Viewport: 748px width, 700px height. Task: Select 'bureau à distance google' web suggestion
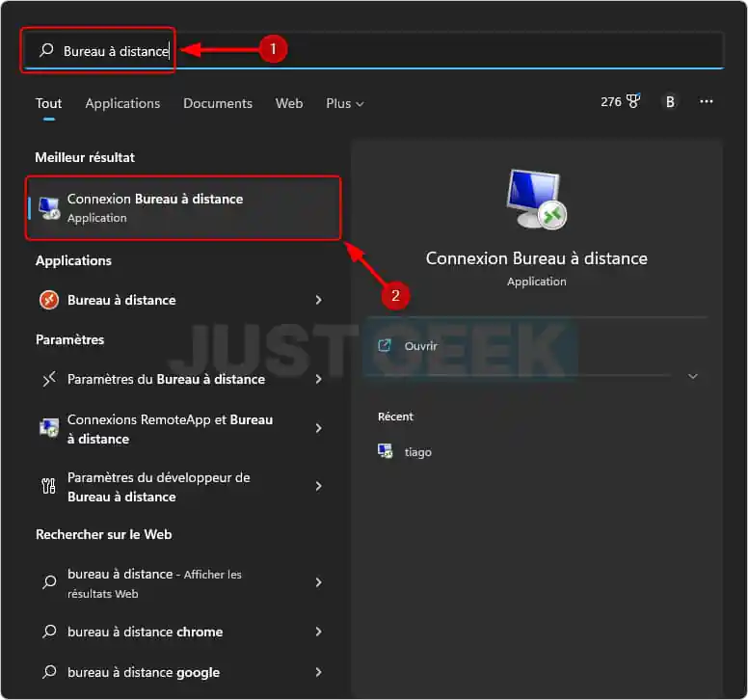(x=181, y=672)
